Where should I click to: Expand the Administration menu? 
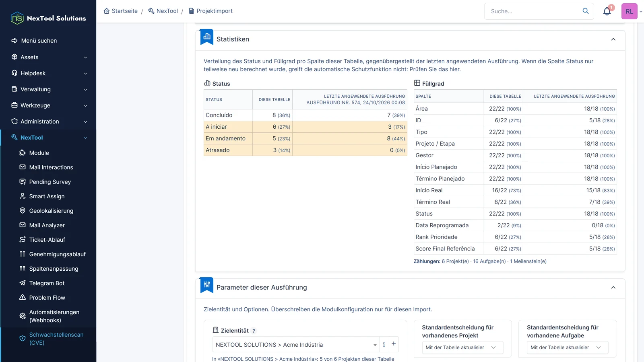[x=48, y=121]
